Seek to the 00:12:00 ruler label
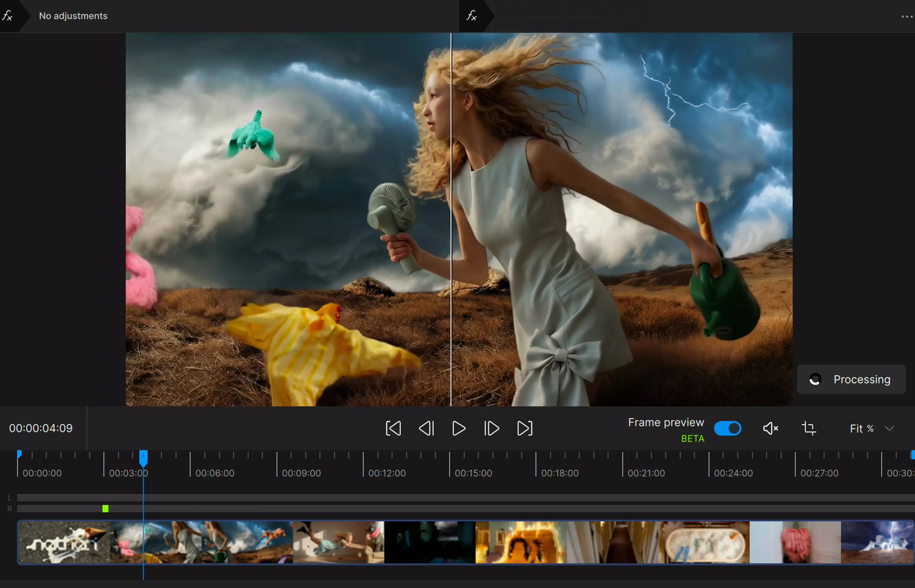The height and width of the screenshot is (588, 915). [387, 473]
